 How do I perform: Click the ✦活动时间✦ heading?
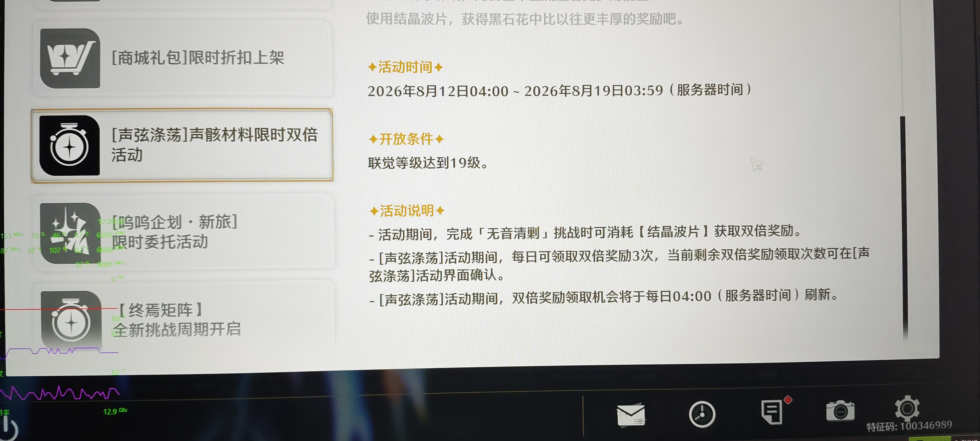406,67
